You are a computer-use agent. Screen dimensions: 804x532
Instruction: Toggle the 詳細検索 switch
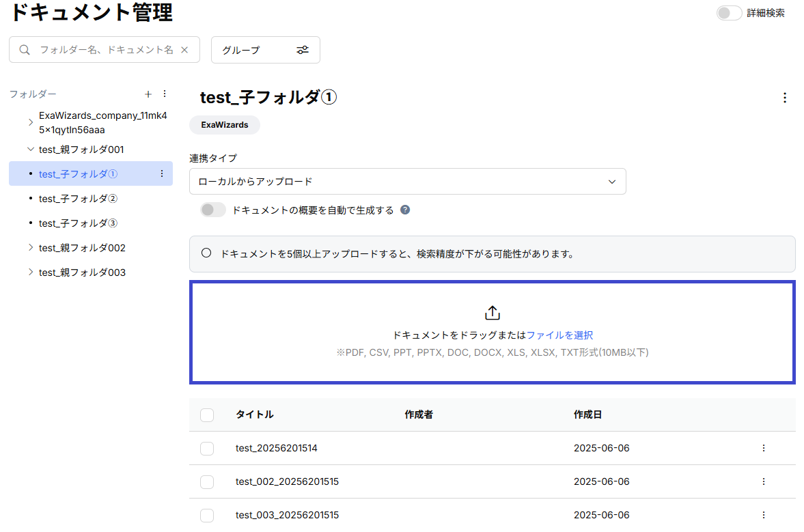[x=729, y=13]
